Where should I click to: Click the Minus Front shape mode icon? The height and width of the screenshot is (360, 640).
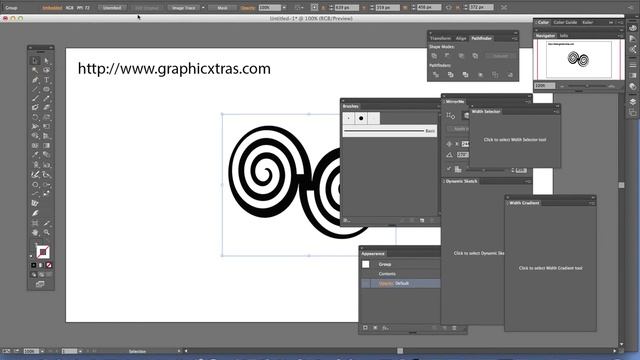point(448,56)
